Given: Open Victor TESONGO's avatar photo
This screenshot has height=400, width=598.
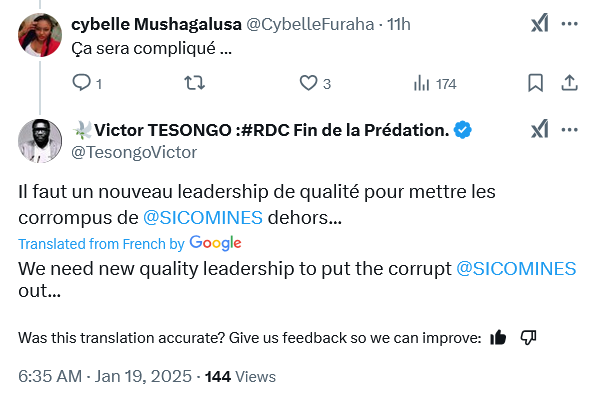Looking at the screenshot, I should coord(40,141).
